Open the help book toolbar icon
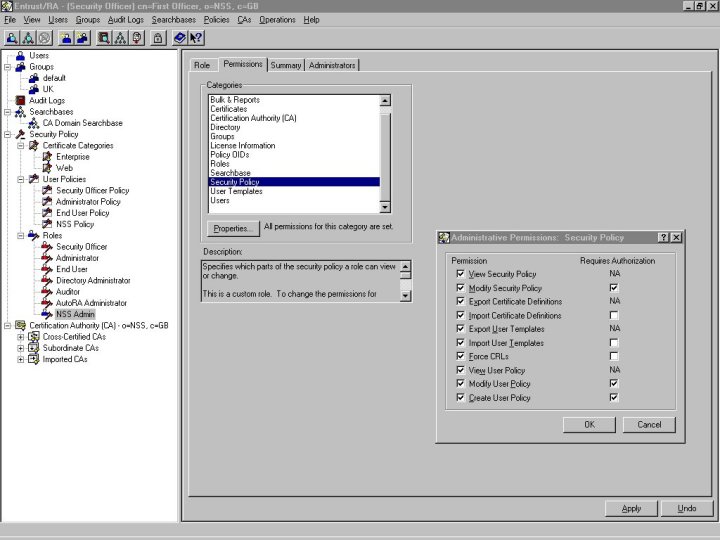 180,38
